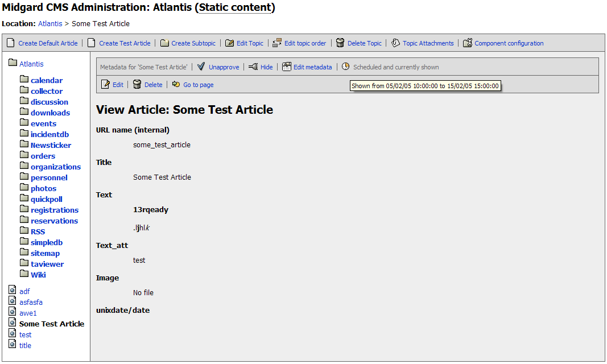Viewport: 607px width, 364px height.
Task: Click the Edit metadata icon
Action: [x=287, y=67]
